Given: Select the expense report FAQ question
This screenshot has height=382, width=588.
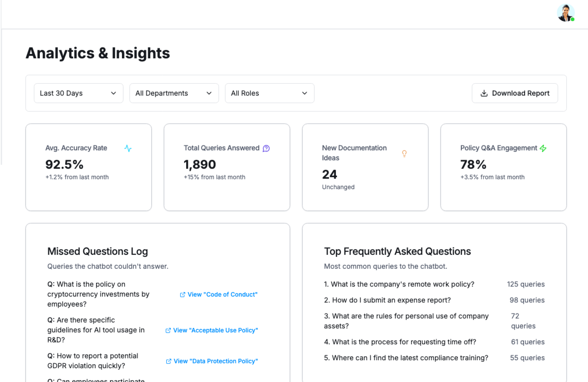Looking at the screenshot, I should point(387,300).
